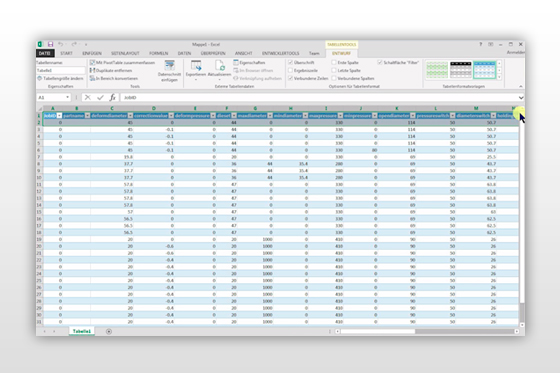Click the Anmelden link
560x373 pixels.
click(516, 53)
